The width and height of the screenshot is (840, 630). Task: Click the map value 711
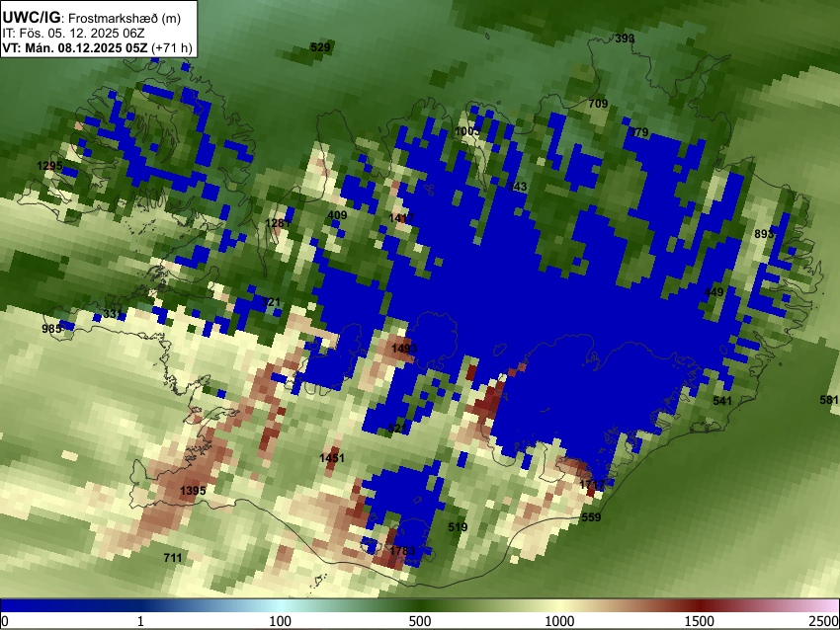[173, 558]
